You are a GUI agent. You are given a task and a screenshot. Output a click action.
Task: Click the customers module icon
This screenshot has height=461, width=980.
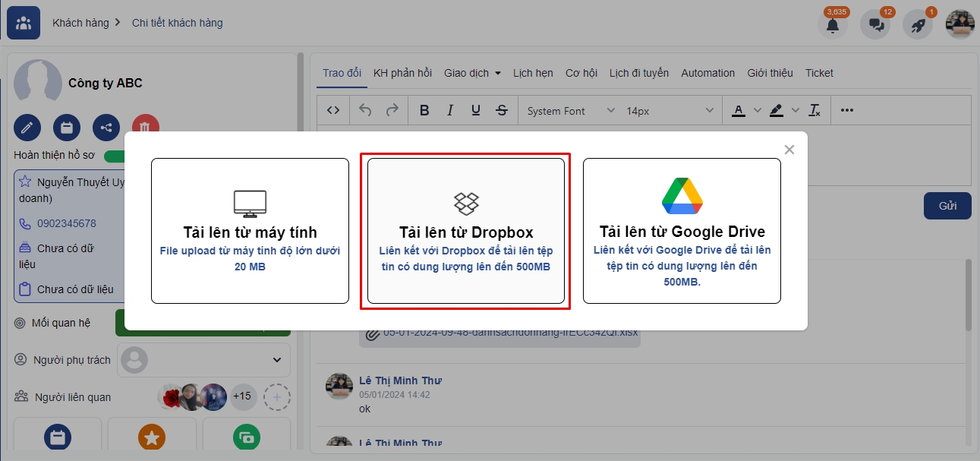coord(24,23)
